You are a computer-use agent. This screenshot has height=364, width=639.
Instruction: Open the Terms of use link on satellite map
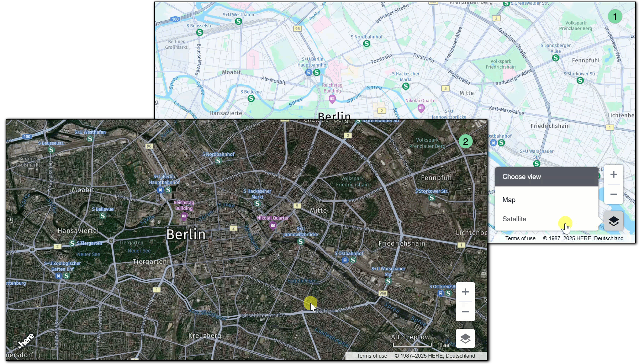[x=372, y=355]
